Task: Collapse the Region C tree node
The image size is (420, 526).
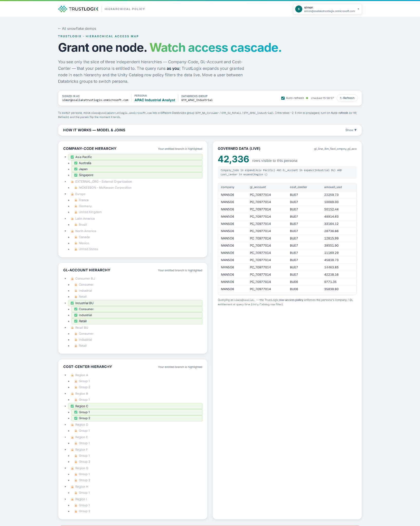Action: pos(65,406)
